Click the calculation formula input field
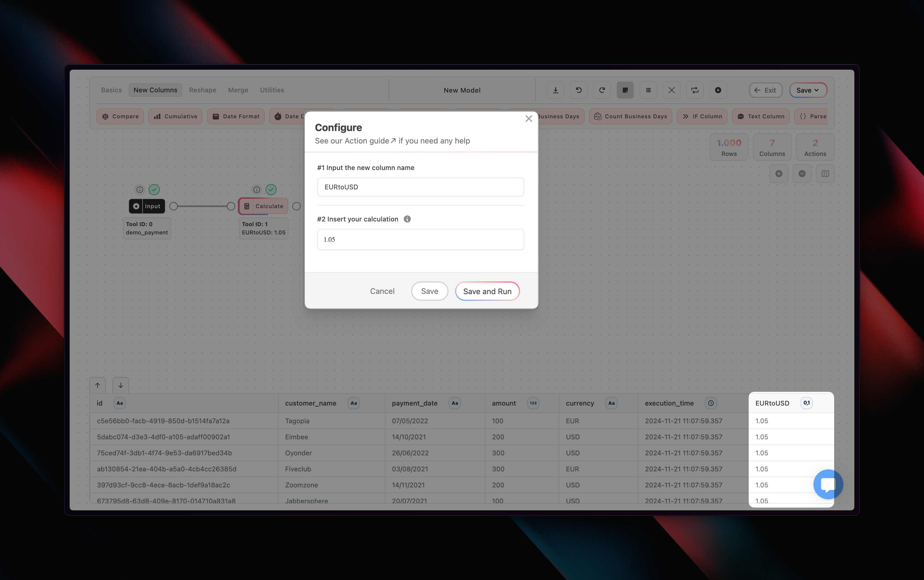Viewport: 924px width, 580px height. click(x=421, y=239)
